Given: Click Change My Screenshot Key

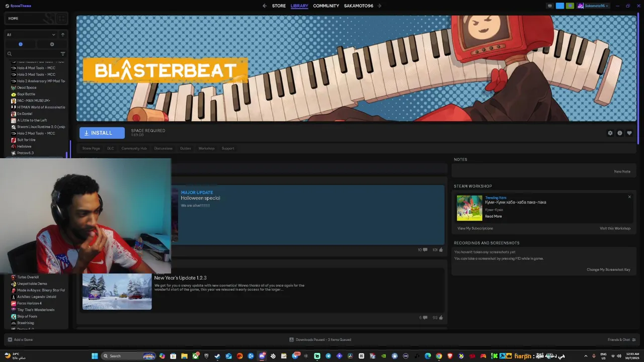Looking at the screenshot, I should pyautogui.click(x=608, y=269).
